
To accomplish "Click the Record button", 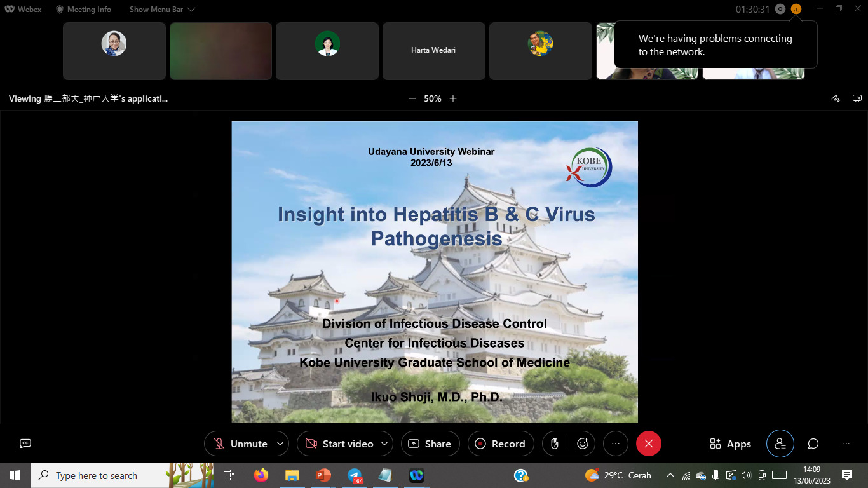I will (501, 444).
